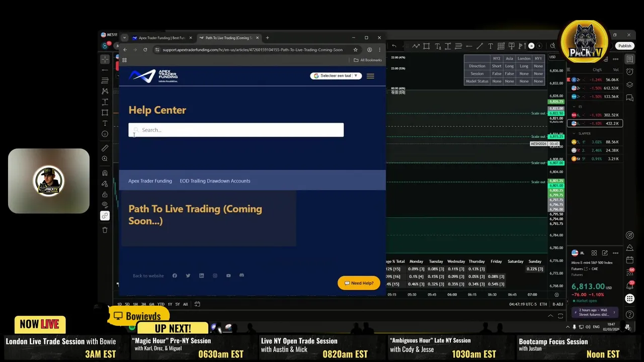Open the YouTube link in page footer
644x362 pixels.
pos(228,276)
